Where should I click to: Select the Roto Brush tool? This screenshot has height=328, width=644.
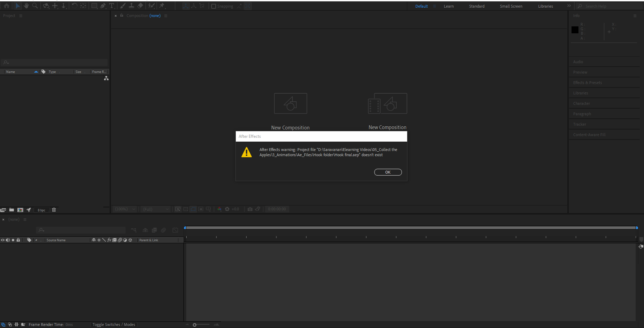click(x=152, y=6)
